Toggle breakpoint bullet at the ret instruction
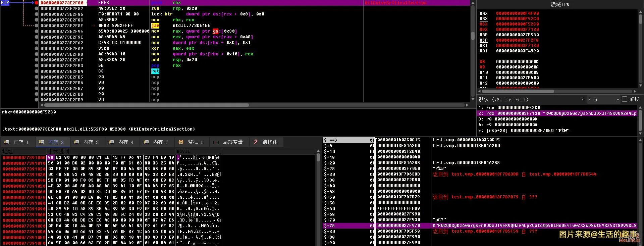This screenshot has width=644, height=246. [36, 71]
